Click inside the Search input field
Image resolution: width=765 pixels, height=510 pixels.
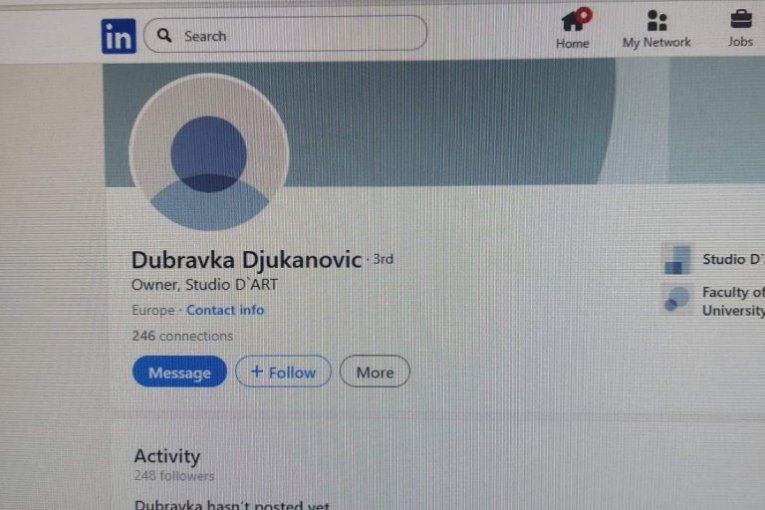click(x=285, y=34)
